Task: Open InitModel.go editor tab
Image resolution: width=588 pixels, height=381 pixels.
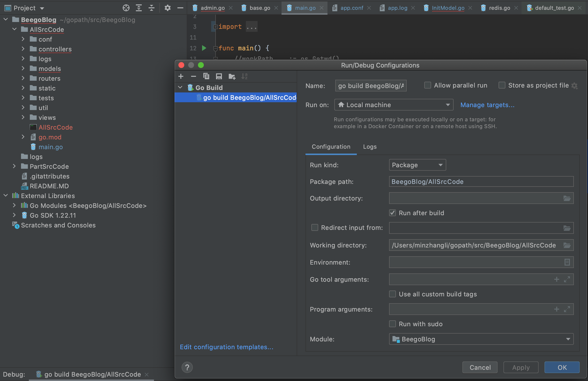Action: 448,8
